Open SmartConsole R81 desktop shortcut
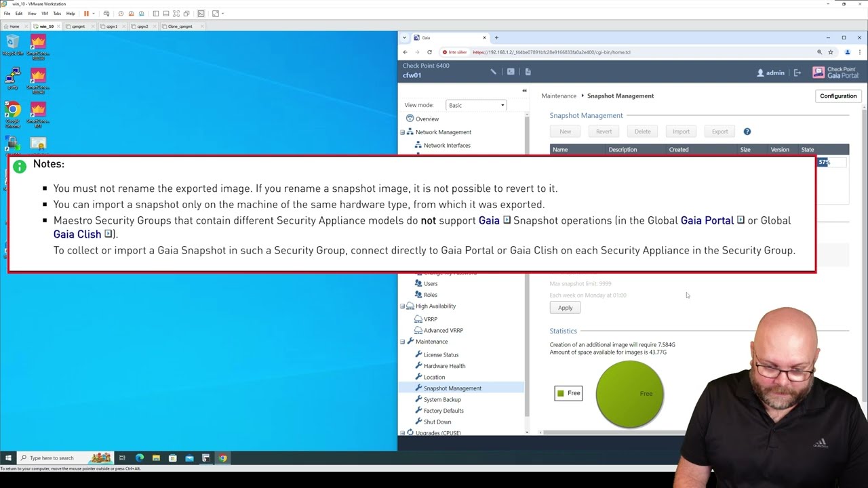This screenshot has height=488, width=868. [x=38, y=115]
